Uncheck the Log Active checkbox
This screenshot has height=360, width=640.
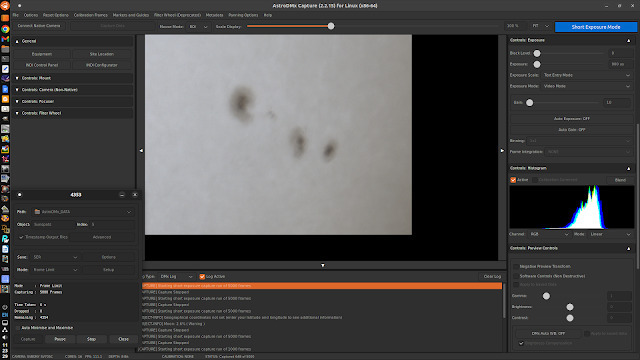click(202, 276)
